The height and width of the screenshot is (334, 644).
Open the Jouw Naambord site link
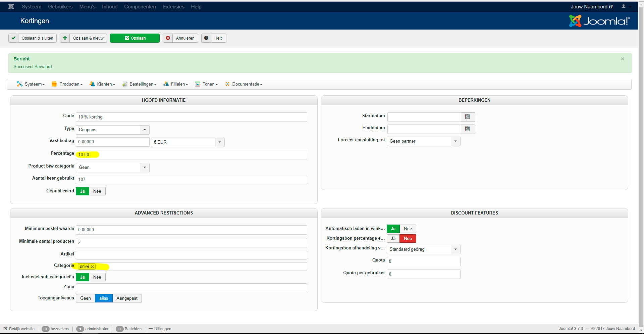click(x=592, y=7)
